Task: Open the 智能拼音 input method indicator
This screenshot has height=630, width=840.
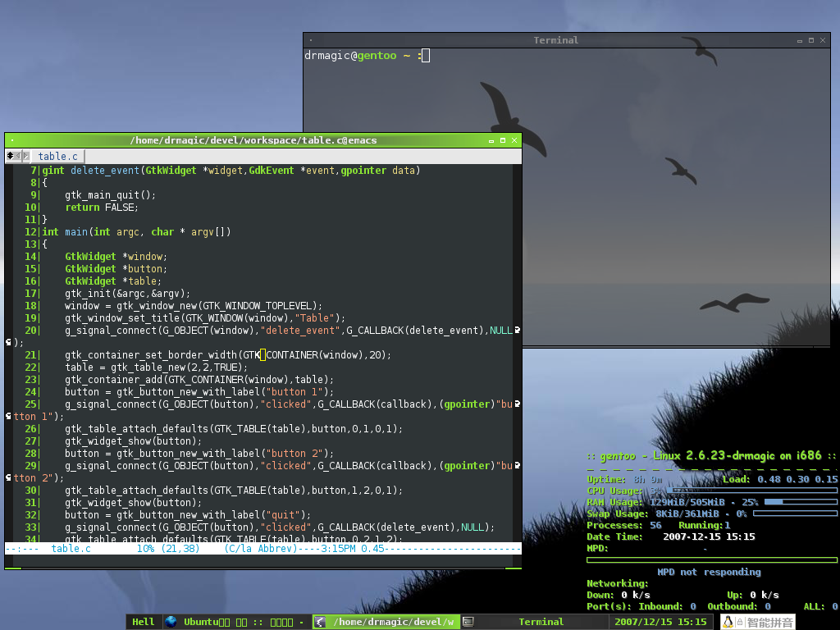Action: (769, 622)
